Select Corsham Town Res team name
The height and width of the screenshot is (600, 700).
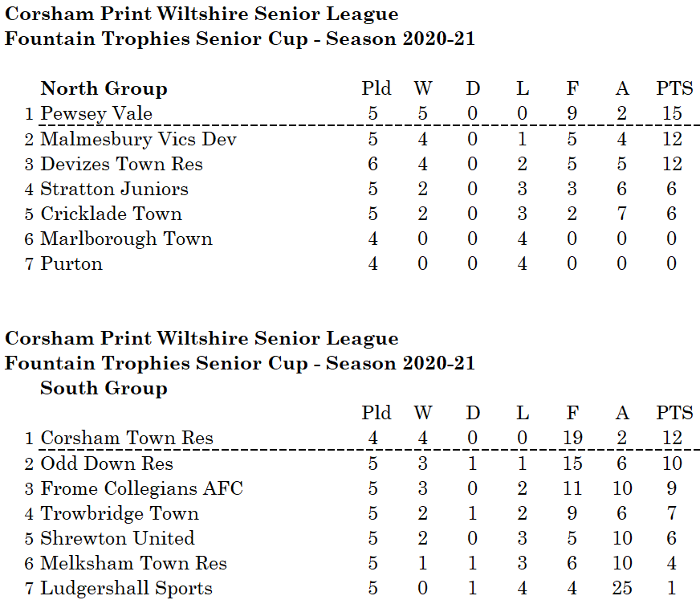[127, 439]
